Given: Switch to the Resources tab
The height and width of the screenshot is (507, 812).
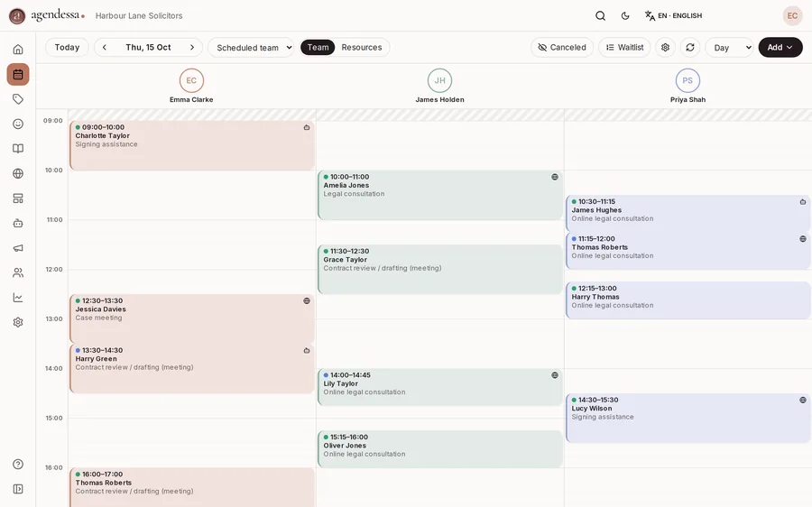Looking at the screenshot, I should coord(362,47).
